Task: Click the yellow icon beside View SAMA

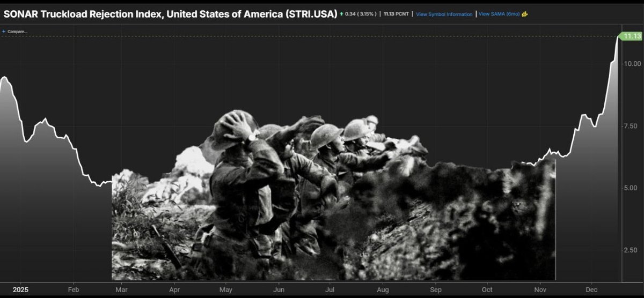Action: click(525, 14)
